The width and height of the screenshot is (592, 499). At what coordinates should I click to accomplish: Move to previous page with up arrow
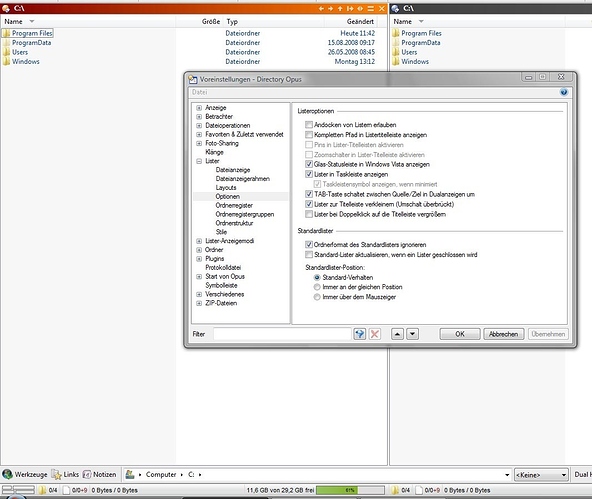[397, 334]
